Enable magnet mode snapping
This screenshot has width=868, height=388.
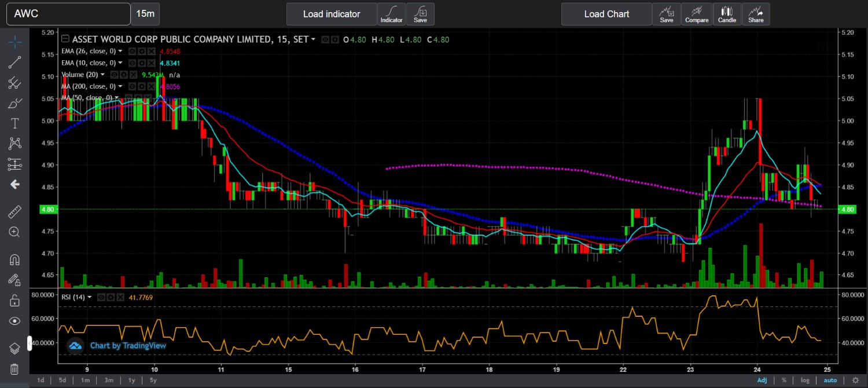click(15, 259)
